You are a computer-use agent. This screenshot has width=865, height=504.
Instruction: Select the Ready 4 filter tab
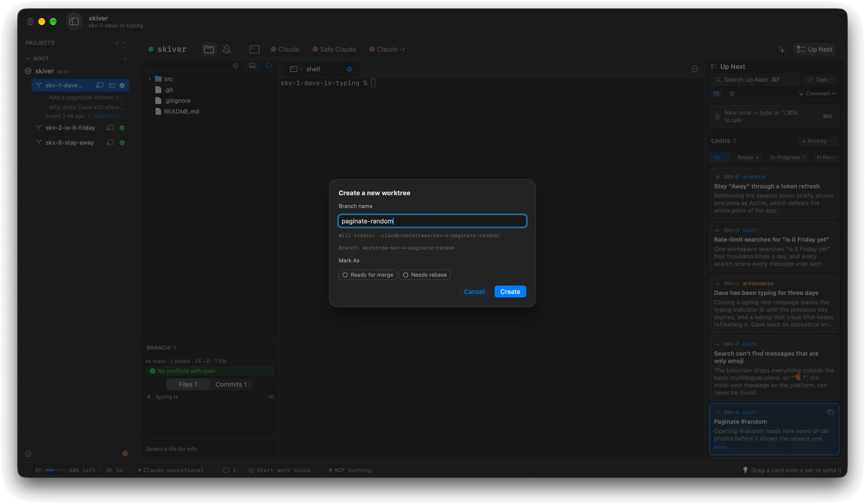click(748, 157)
